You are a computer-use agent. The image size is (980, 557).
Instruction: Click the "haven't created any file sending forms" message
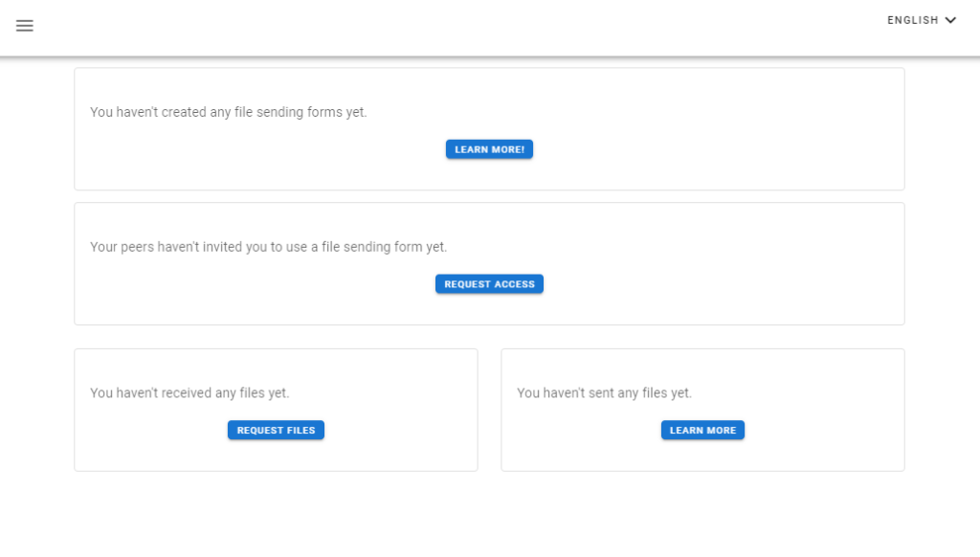228,112
